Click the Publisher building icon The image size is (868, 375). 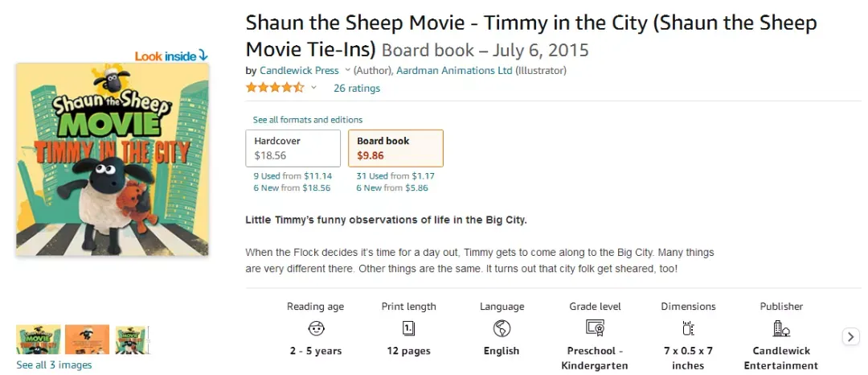pos(781,328)
